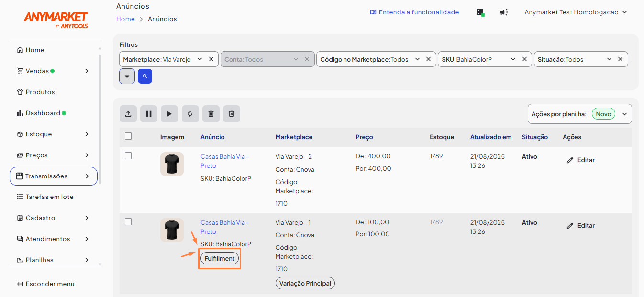Click Esconder menu to hide sidebar

(45, 284)
